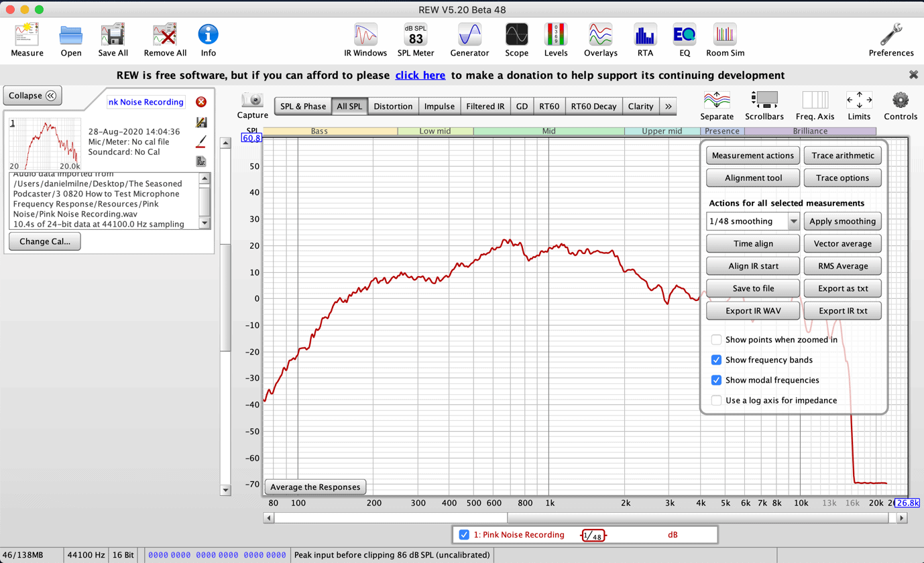Screen dimensions: 924x563
Task: Switch to the Distortion tab
Action: click(x=393, y=106)
